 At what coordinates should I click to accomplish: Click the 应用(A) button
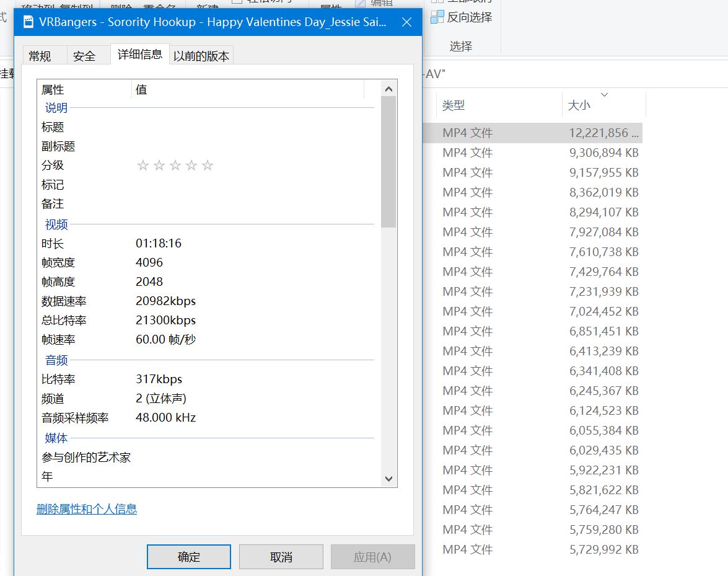click(372, 557)
